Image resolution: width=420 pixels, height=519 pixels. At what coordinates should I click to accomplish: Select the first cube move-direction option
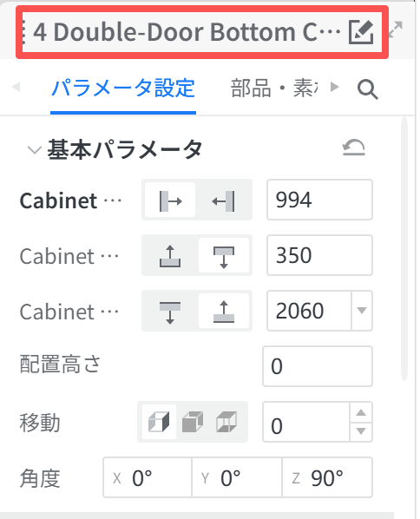(159, 422)
